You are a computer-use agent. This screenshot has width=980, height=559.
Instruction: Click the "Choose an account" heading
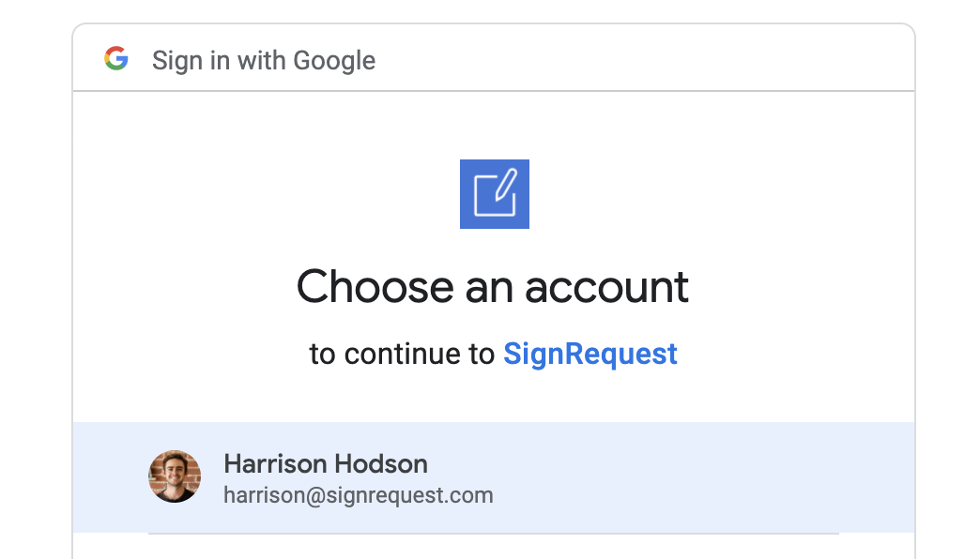[493, 287]
